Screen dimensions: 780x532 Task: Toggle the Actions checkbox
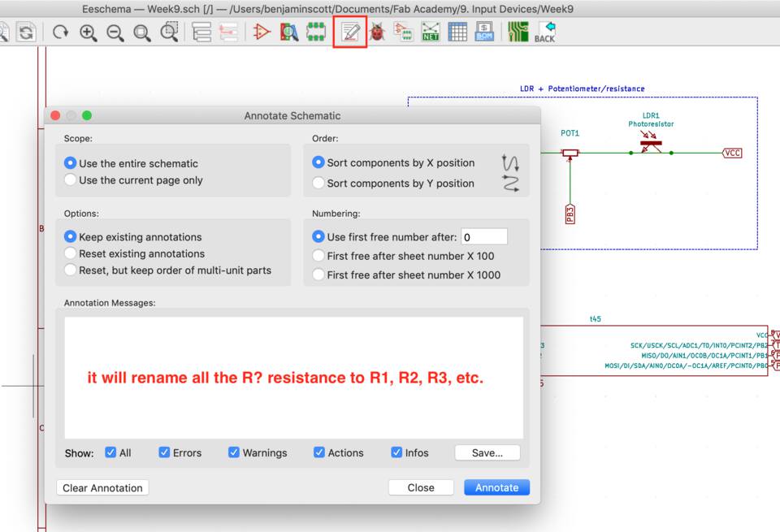click(x=318, y=452)
